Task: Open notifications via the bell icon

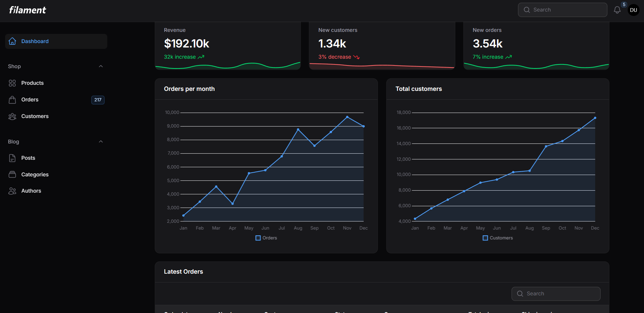Action: 617,9
